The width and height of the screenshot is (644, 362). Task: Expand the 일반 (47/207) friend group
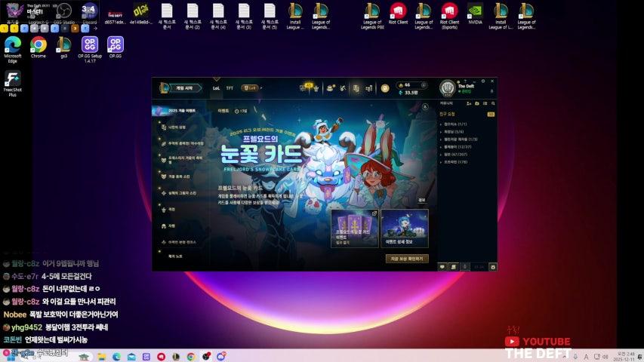point(456,153)
